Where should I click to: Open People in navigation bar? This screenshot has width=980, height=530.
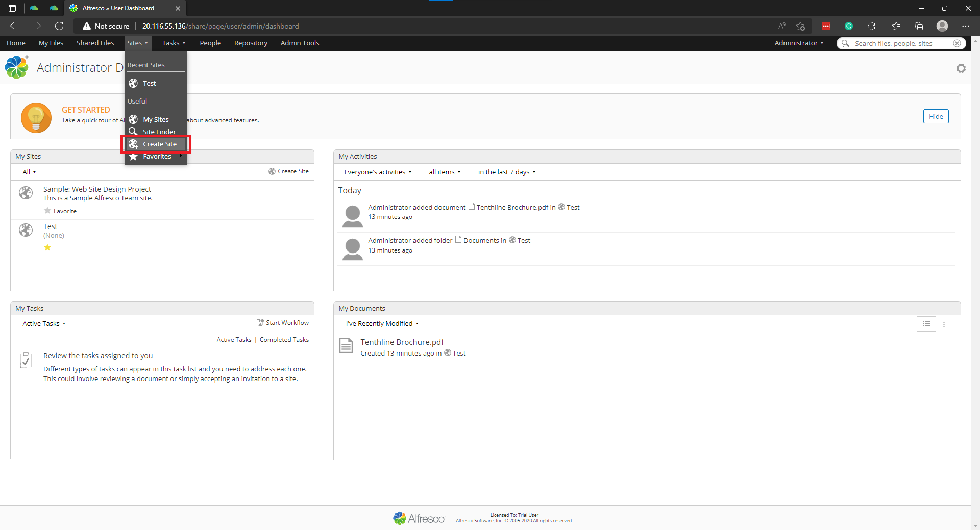point(210,43)
